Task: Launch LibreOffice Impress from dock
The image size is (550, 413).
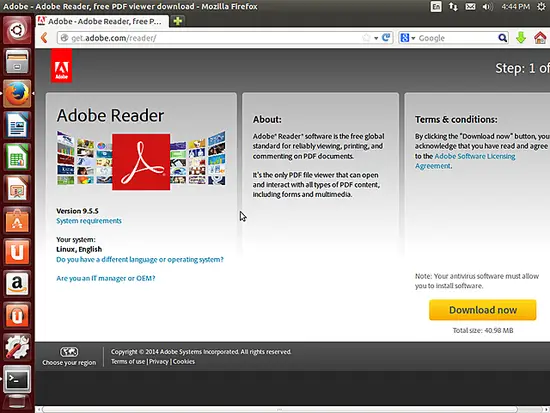Action: 17,188
